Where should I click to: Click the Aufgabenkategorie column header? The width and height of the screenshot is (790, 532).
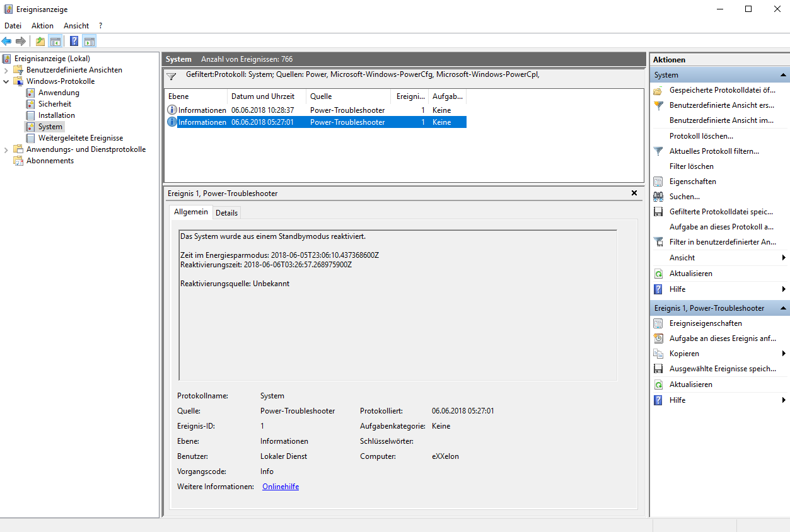[447, 96]
